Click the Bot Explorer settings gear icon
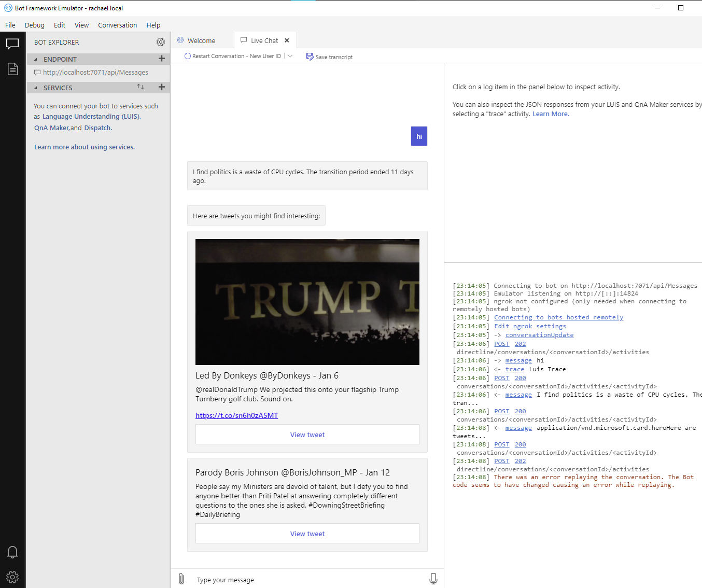 point(161,42)
